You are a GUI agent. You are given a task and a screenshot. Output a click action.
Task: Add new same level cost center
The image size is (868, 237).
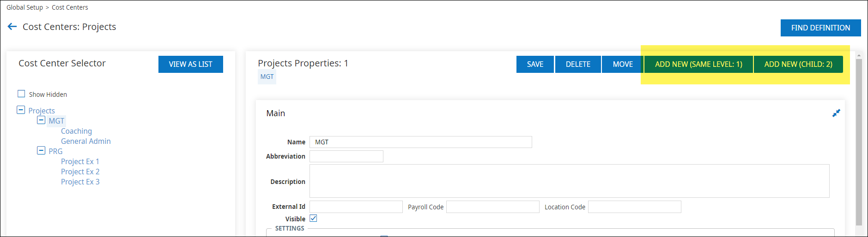click(698, 64)
